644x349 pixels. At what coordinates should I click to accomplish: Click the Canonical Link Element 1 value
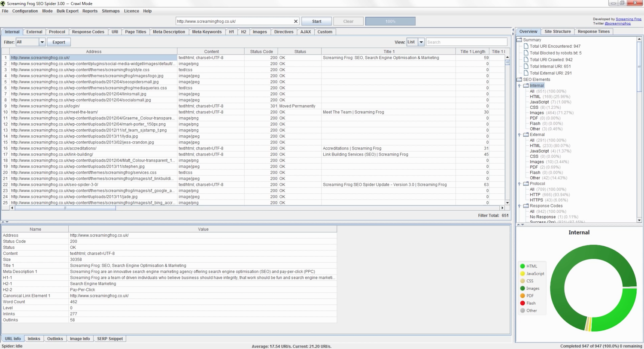99,296
